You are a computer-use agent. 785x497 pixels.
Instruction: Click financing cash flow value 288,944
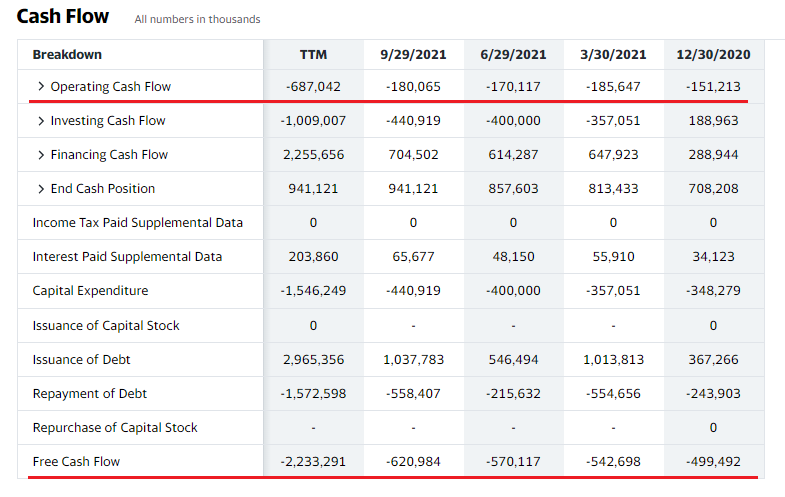tap(713, 155)
